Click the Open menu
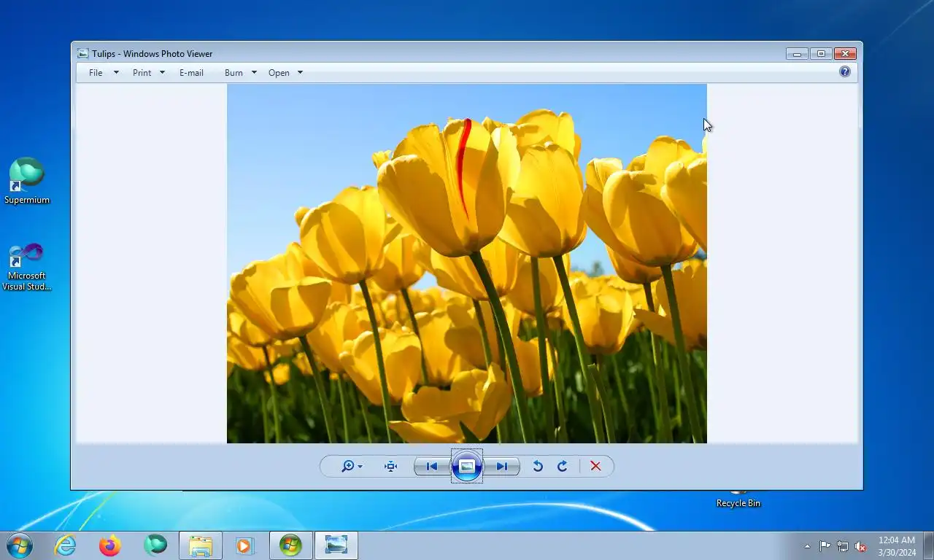Screen dimensions: 934x560 279,73
